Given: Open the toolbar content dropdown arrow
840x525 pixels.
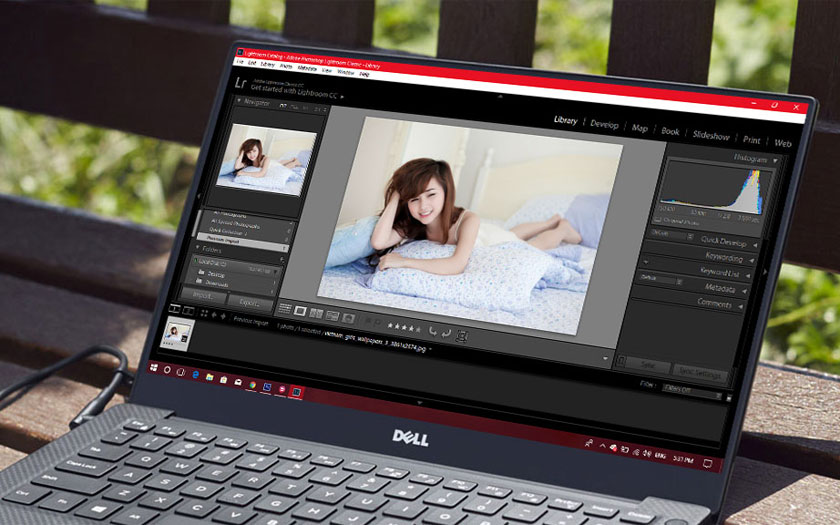Looking at the screenshot, I should tap(605, 358).
